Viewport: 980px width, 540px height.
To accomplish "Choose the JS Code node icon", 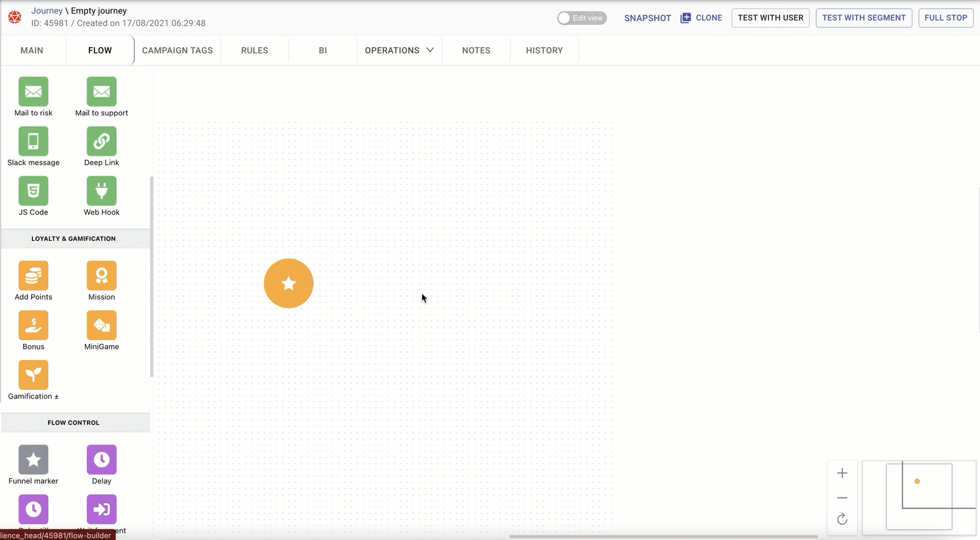I will (x=33, y=191).
